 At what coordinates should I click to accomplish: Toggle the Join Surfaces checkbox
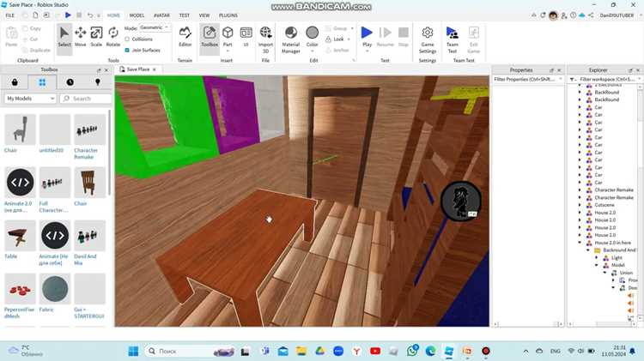click(127, 50)
